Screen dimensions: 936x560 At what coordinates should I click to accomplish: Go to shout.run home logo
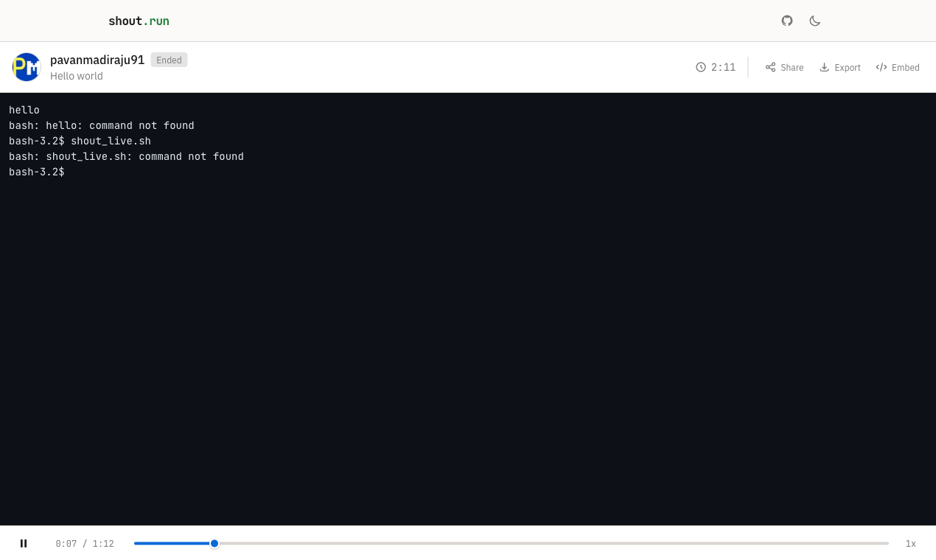139,21
